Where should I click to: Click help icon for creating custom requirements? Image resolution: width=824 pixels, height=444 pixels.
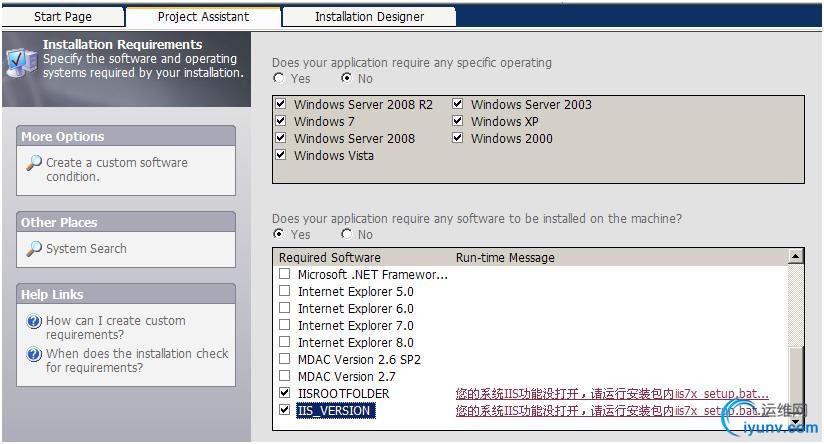point(34,322)
